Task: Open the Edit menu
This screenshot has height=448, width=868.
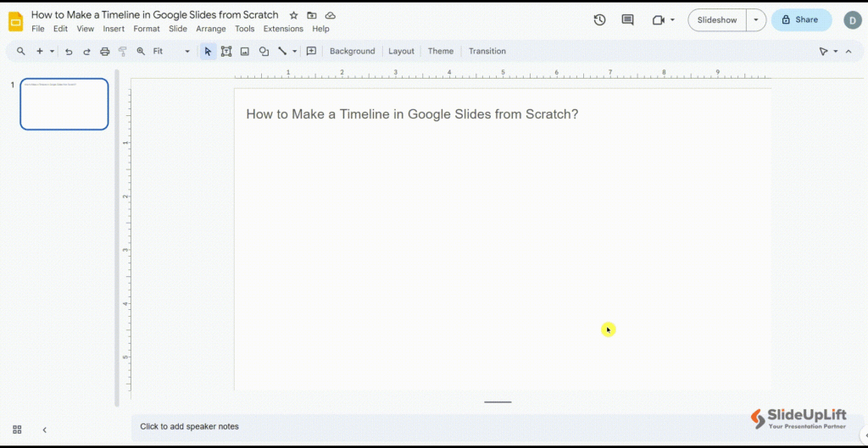Action: click(x=60, y=29)
